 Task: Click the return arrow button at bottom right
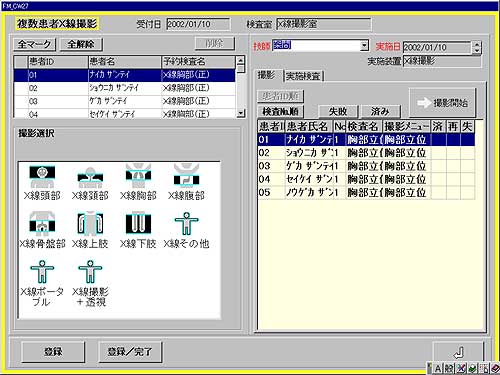point(459,352)
